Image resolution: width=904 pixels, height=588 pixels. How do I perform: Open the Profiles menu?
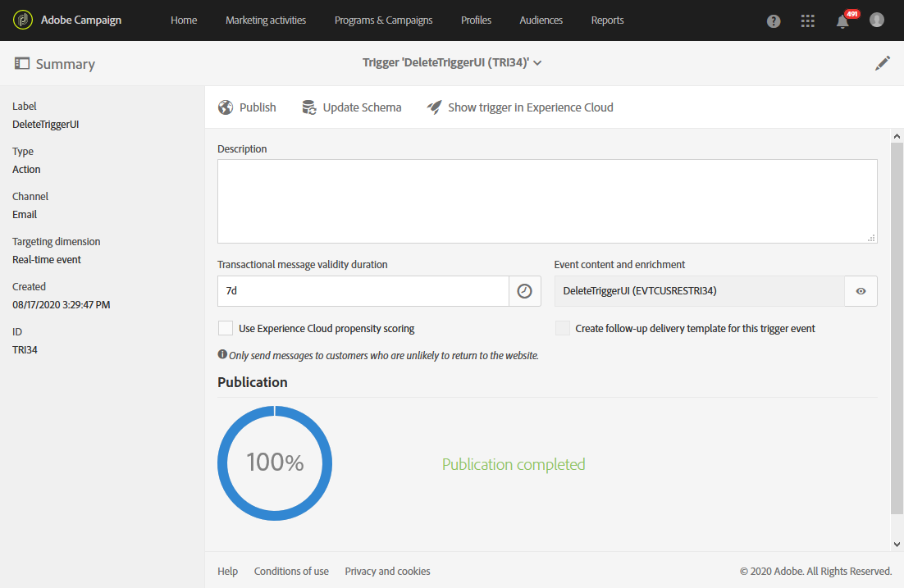[x=477, y=21]
